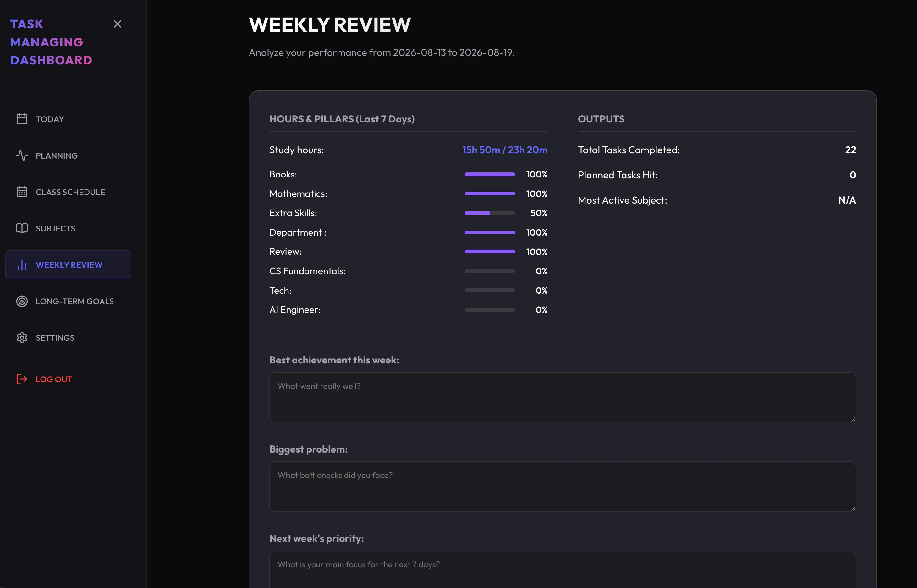This screenshot has height=588, width=917.
Task: Click the Review progress bar
Action: (x=490, y=252)
